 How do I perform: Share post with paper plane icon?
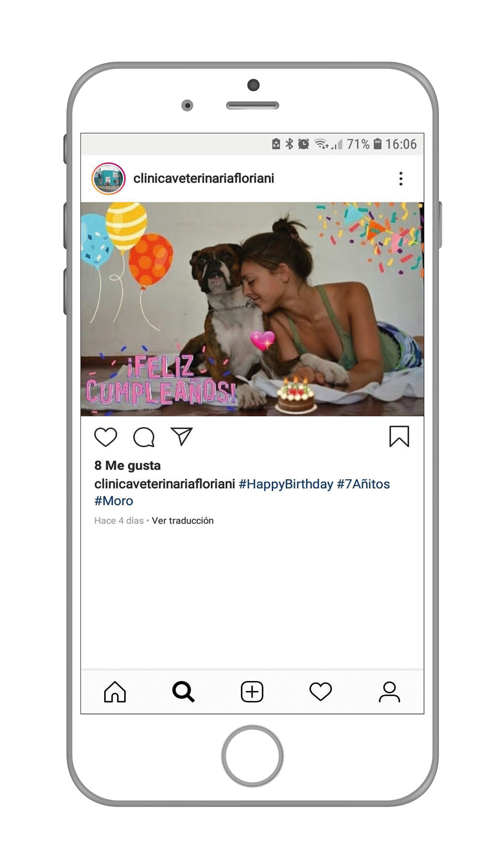tap(181, 436)
